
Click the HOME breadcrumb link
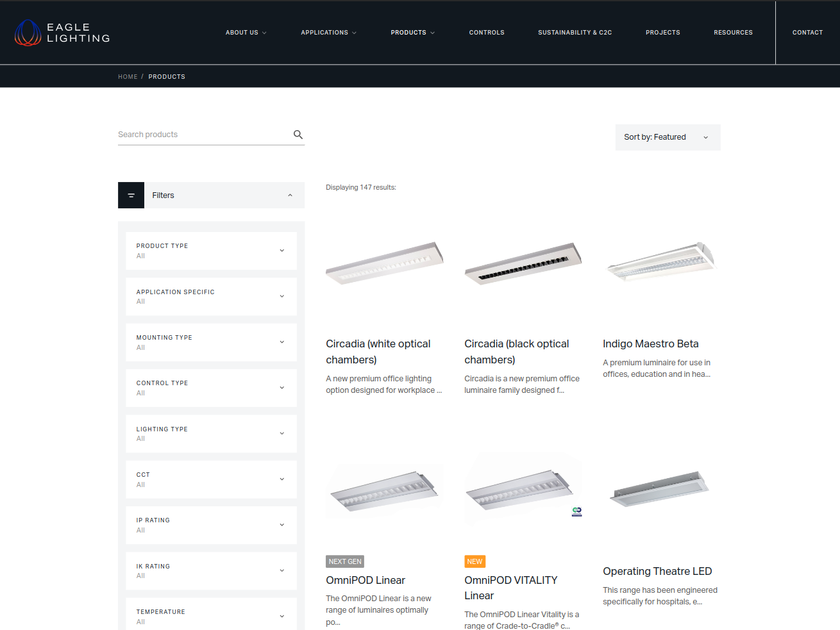[x=127, y=76]
